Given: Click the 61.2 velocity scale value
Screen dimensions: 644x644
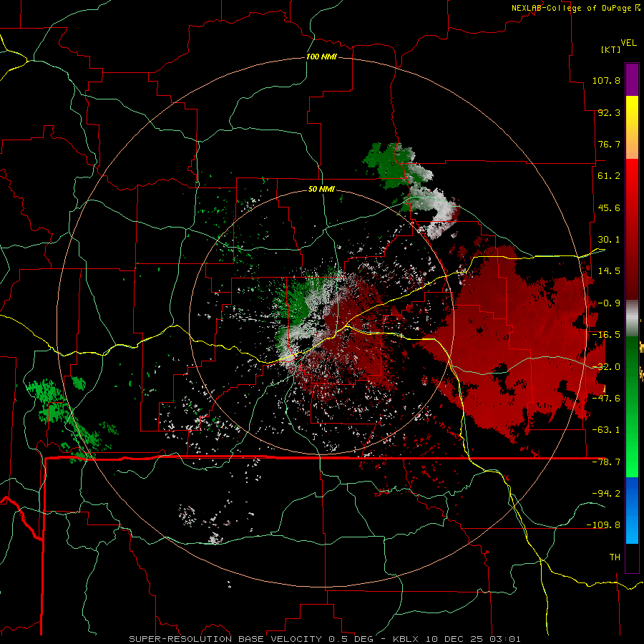Looking at the screenshot, I should point(609,176).
